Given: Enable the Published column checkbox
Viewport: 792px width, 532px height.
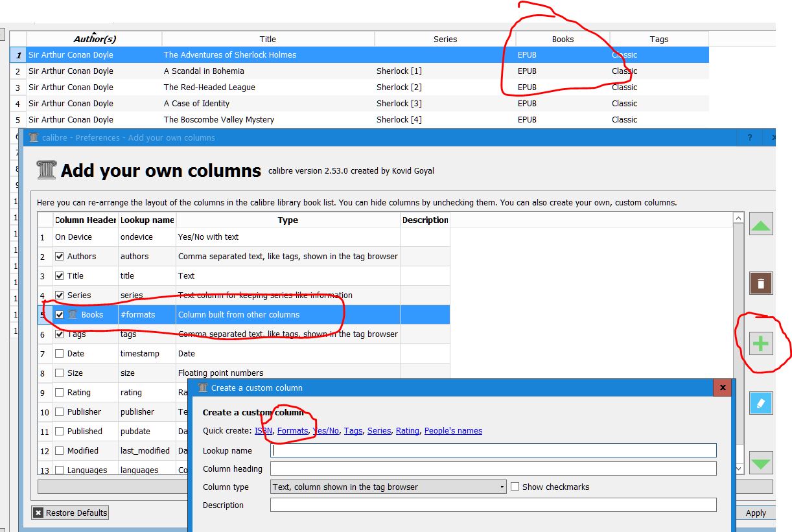Looking at the screenshot, I should click(x=60, y=432).
